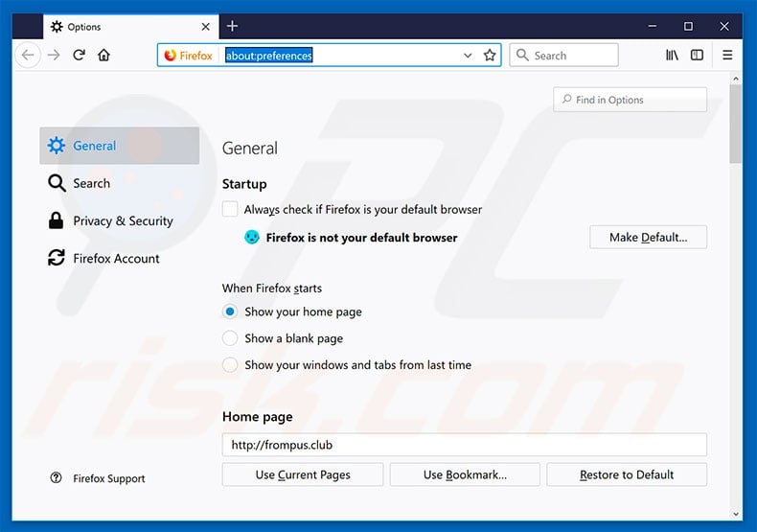Close the Options tab
The width and height of the screenshot is (757, 532).
(206, 27)
